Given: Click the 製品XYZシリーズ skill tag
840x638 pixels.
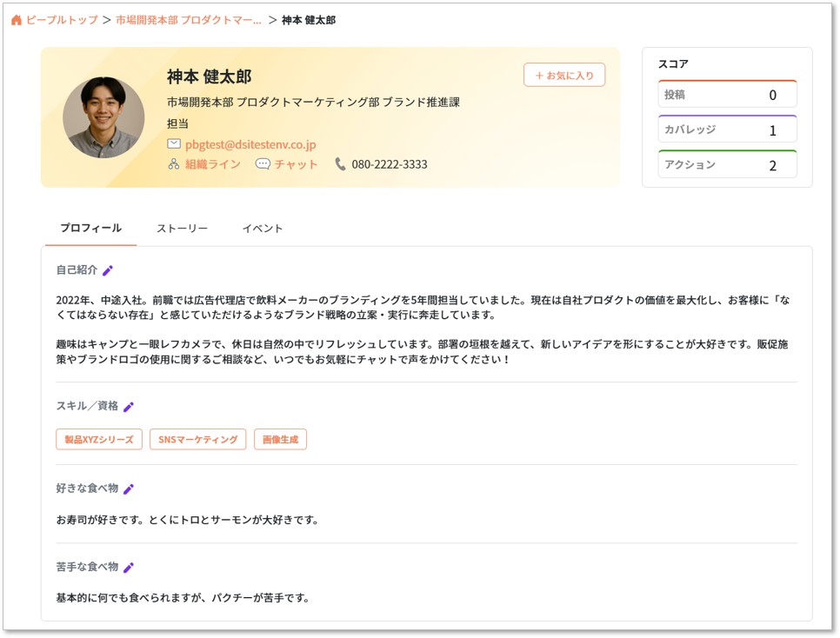Looking at the screenshot, I should tap(99, 439).
